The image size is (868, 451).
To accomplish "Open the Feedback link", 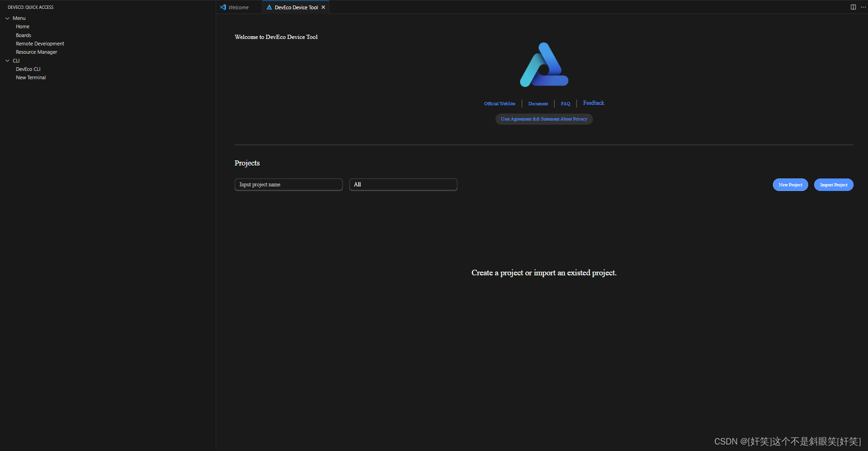I will (x=594, y=103).
